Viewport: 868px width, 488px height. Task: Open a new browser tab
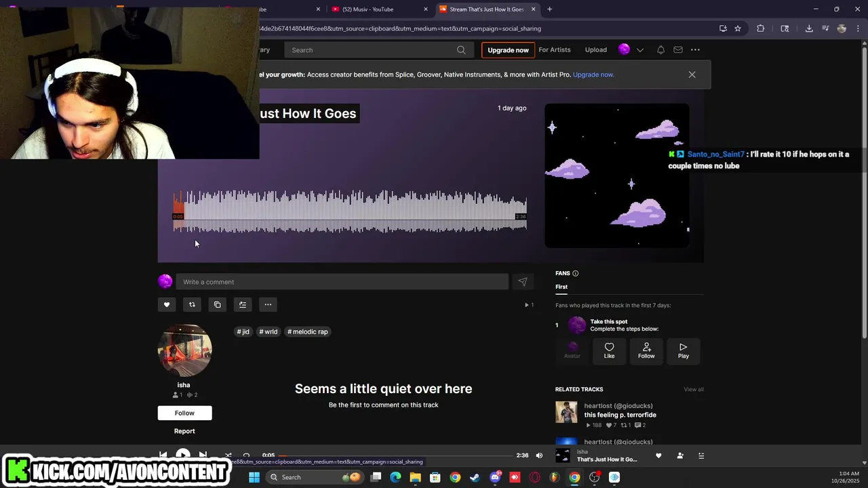click(x=549, y=9)
